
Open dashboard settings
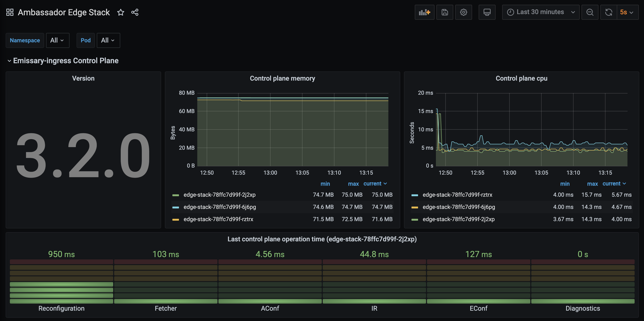(x=463, y=12)
